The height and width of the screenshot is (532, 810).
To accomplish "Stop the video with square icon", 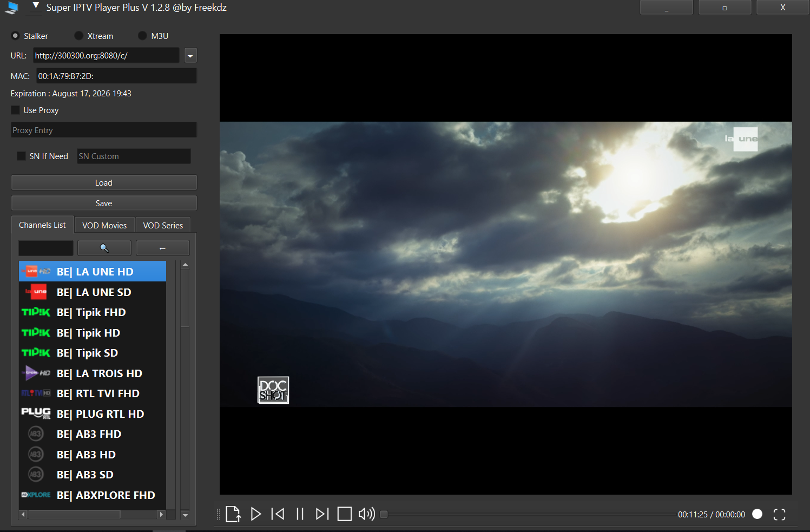I will pyautogui.click(x=344, y=514).
